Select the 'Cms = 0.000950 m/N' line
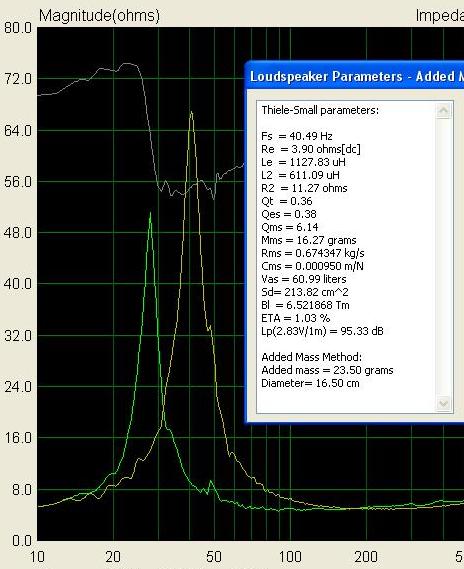The height and width of the screenshot is (569, 464). point(312,266)
